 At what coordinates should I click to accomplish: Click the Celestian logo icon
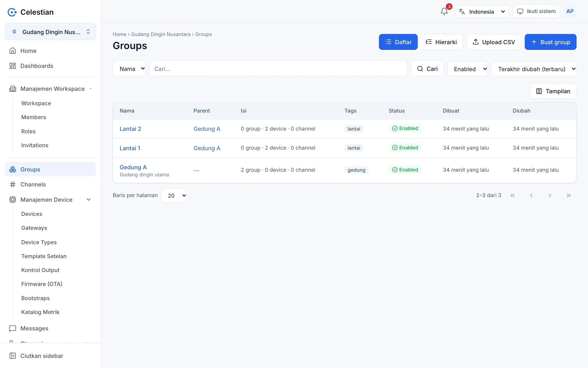click(12, 12)
